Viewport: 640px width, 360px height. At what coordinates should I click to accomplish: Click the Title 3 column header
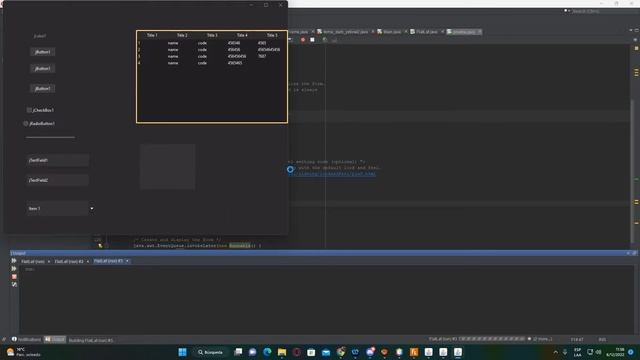[212, 36]
